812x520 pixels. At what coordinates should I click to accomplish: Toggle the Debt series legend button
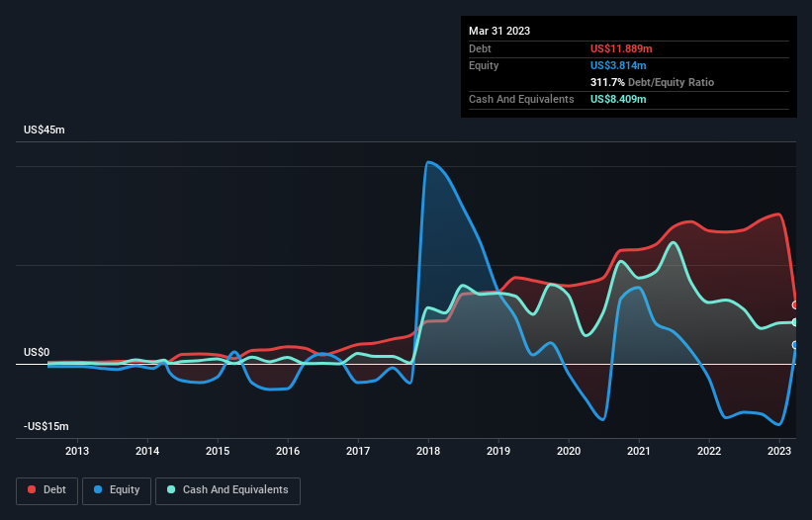(47, 490)
